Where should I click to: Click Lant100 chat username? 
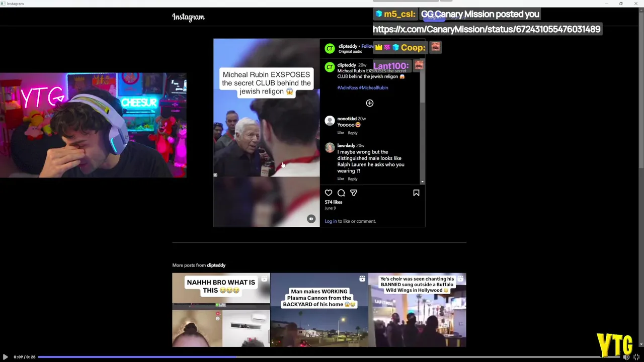(391, 66)
